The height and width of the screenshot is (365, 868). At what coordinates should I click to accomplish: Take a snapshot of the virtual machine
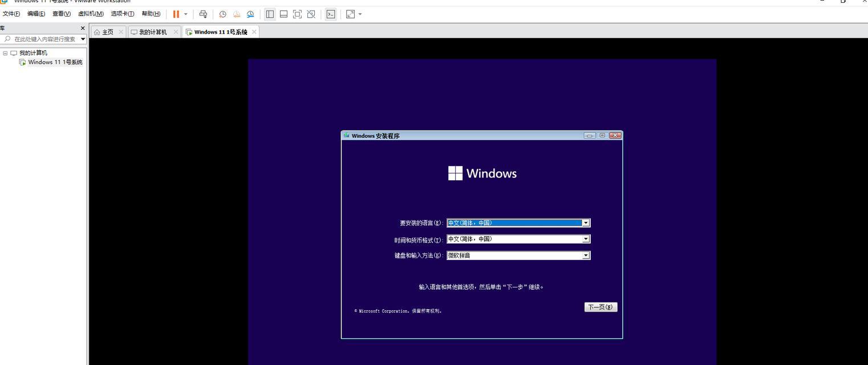pos(222,14)
